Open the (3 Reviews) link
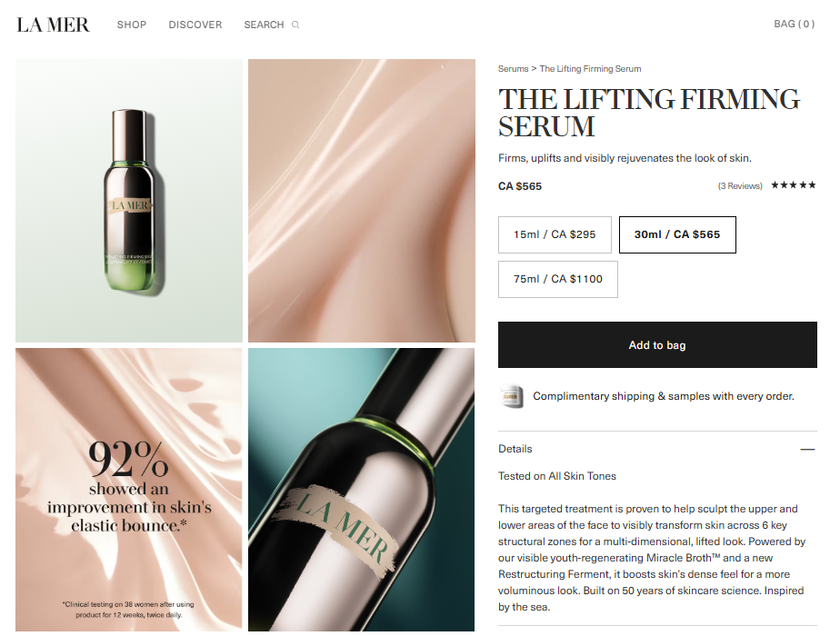 [740, 185]
